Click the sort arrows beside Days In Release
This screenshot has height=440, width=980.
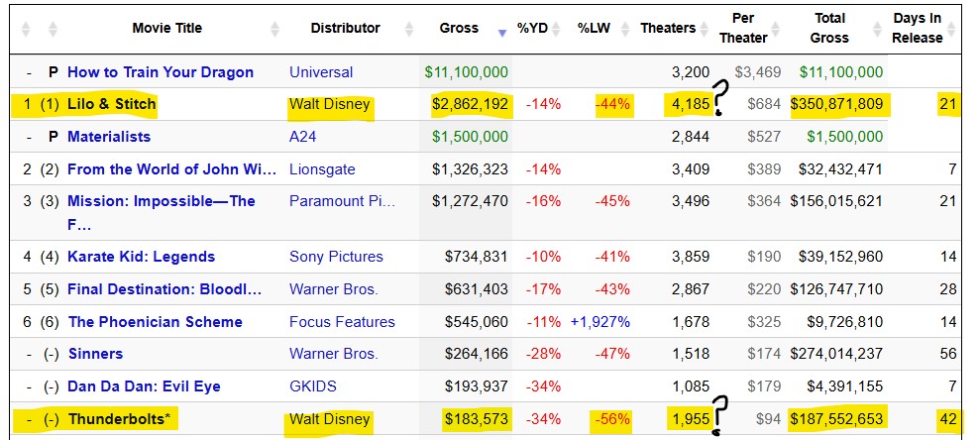pos(952,30)
